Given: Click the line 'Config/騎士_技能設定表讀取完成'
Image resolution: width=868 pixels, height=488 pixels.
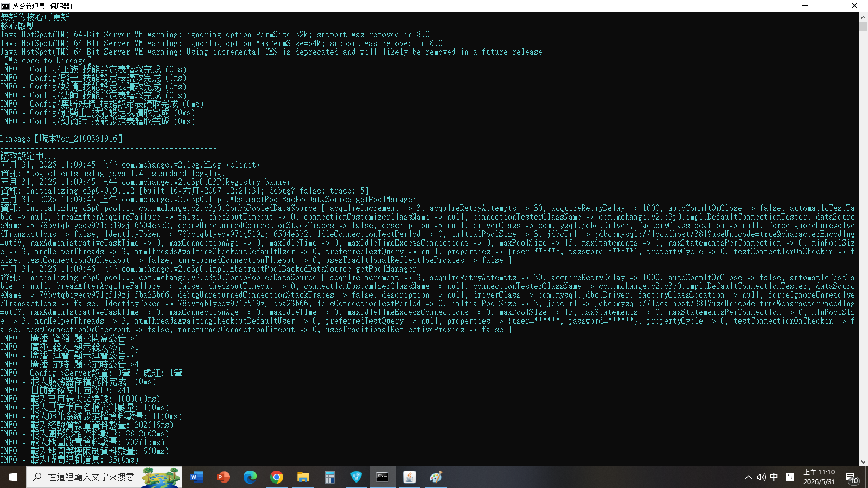Looking at the screenshot, I should pos(93,78).
